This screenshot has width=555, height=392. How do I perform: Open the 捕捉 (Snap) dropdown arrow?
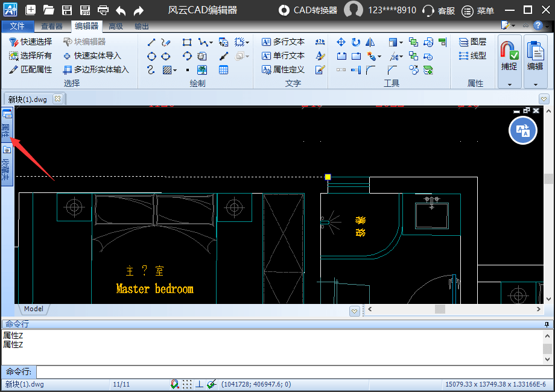[509, 84]
